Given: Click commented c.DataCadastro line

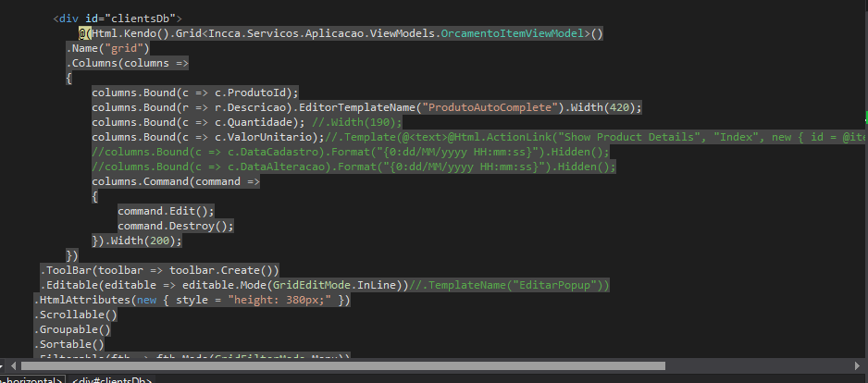Looking at the screenshot, I should [351, 152].
